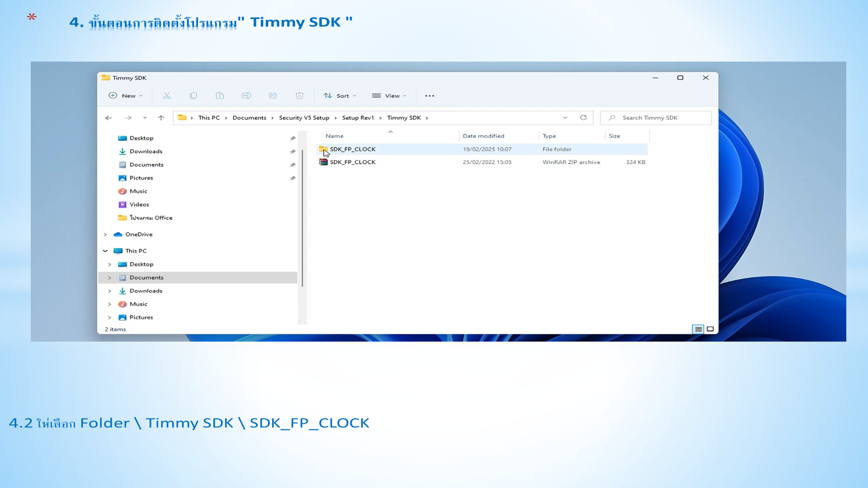Open the Sort dropdown
This screenshot has height=488, width=868.
point(340,96)
